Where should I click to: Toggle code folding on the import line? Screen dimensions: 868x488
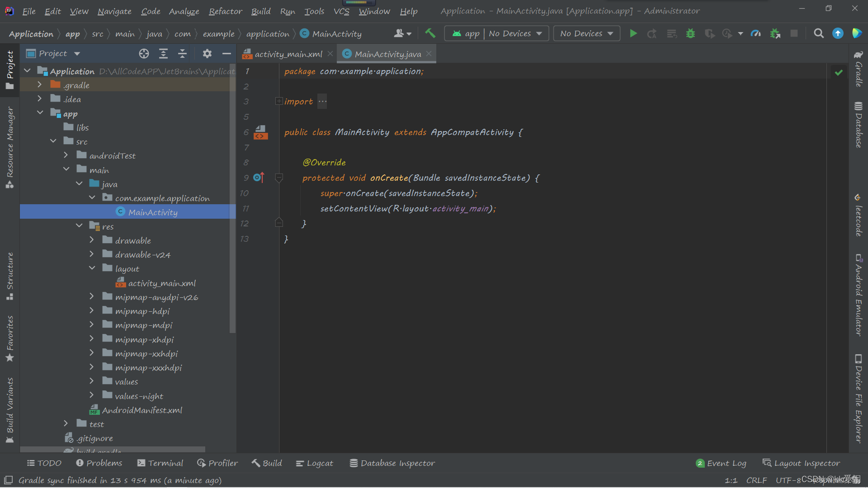pyautogui.click(x=279, y=101)
